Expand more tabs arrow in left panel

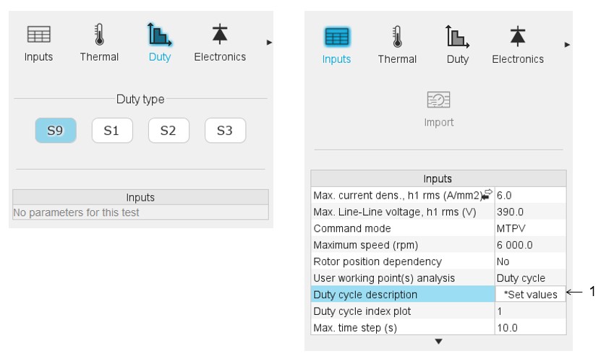(269, 43)
